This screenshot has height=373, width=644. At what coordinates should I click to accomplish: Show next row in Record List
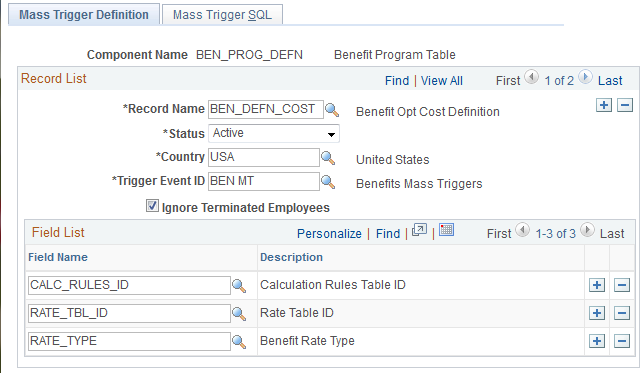[585, 77]
